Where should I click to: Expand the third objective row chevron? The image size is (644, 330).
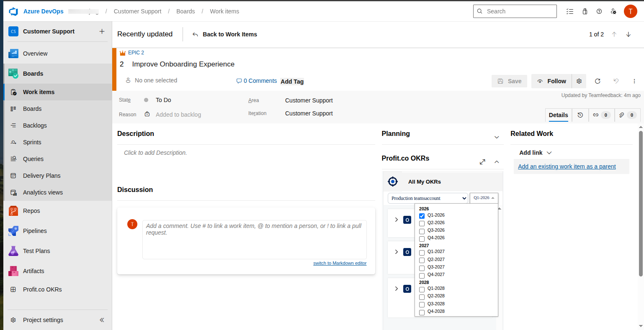click(397, 289)
